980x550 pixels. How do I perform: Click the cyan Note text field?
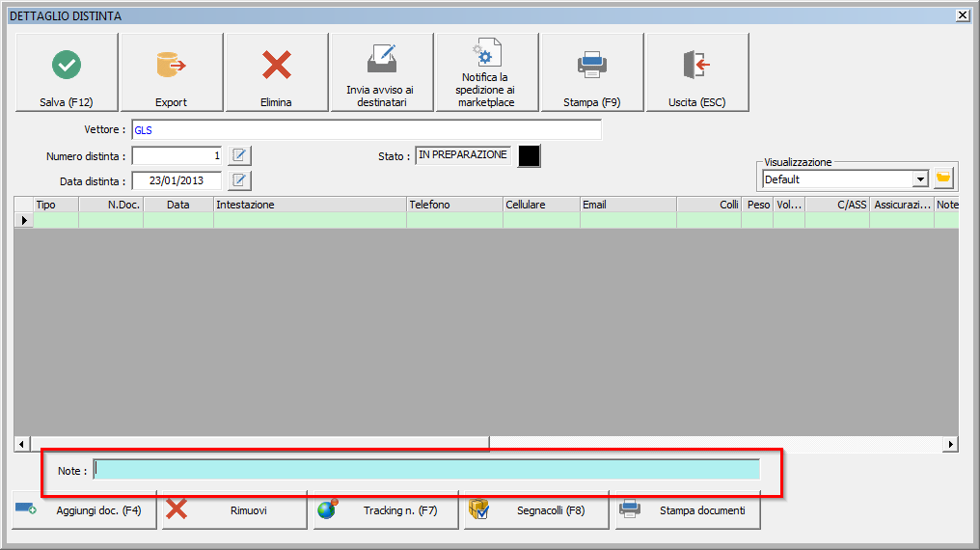tap(427, 469)
